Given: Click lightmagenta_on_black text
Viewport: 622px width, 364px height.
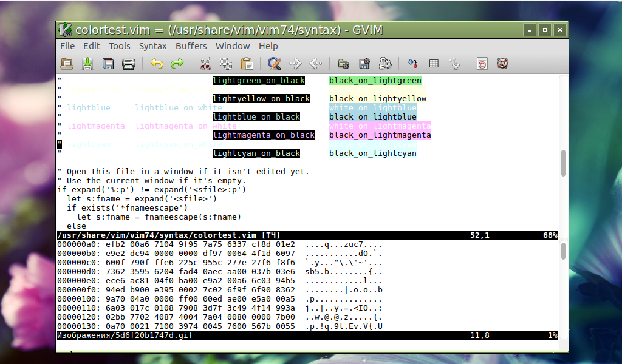Looking at the screenshot, I should tap(264, 135).
